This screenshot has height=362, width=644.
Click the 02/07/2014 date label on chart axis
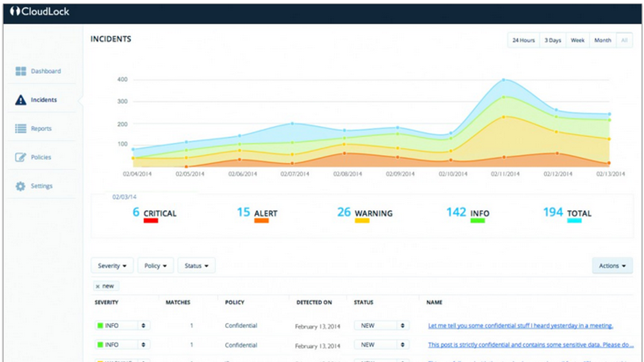click(295, 174)
